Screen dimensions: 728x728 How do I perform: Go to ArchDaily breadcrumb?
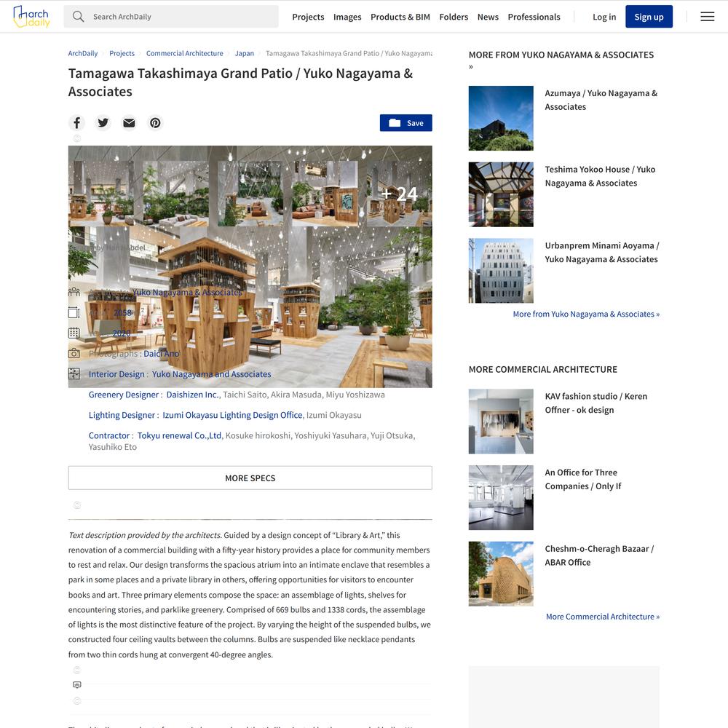click(83, 53)
